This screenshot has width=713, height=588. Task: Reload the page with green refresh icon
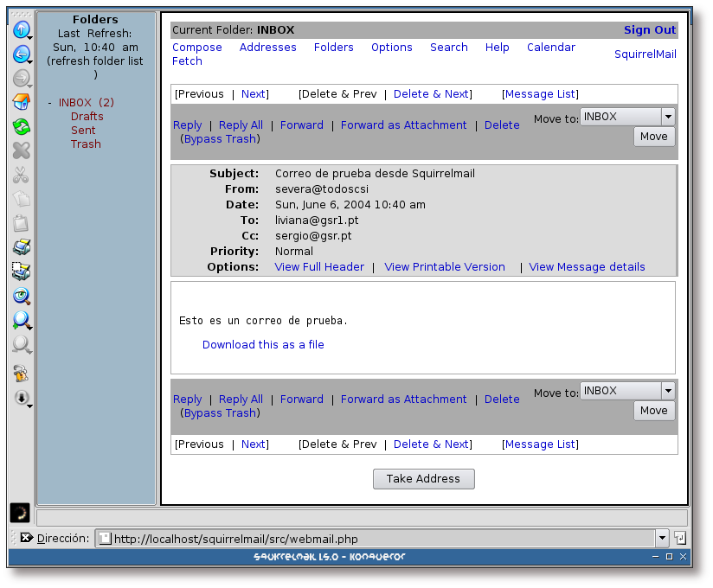21,127
